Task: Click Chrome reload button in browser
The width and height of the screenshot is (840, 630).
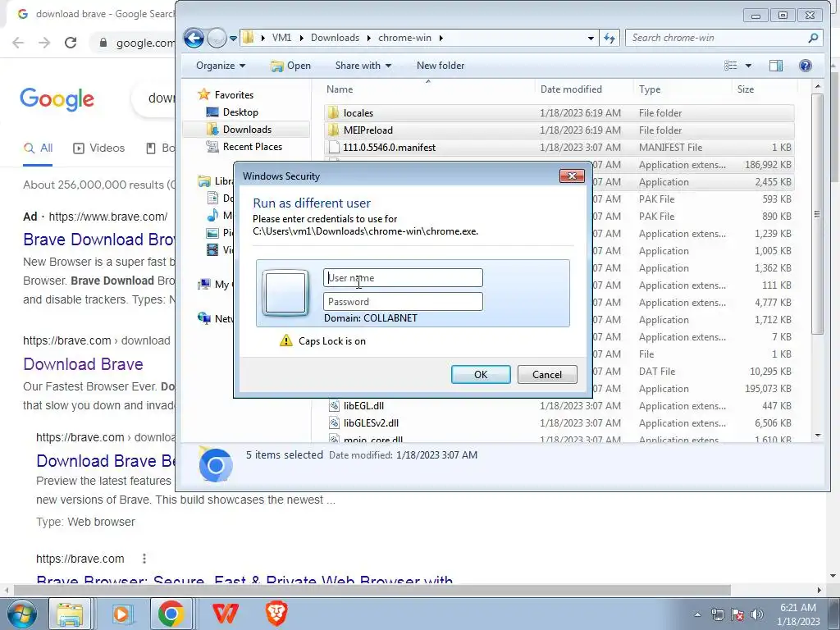Action: 71,43
